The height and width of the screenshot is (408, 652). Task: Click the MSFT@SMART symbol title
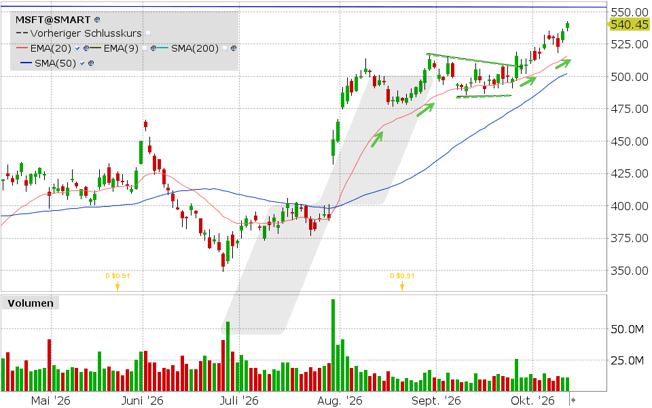(x=53, y=20)
